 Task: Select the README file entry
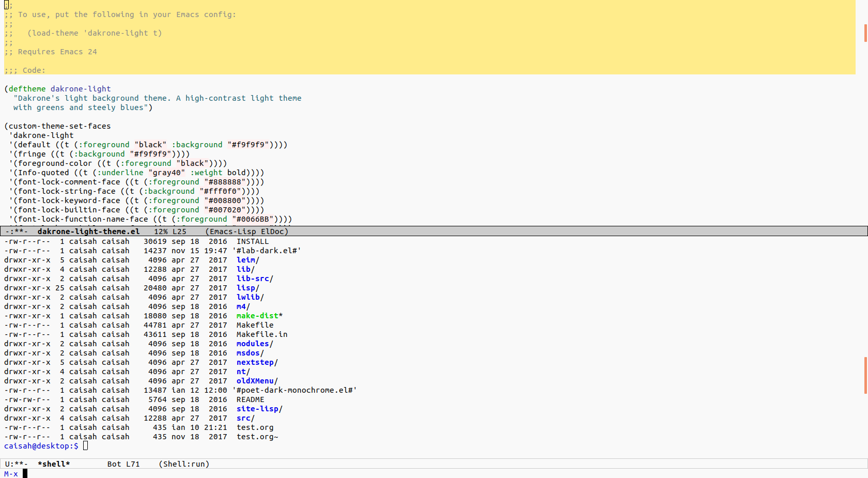click(x=251, y=399)
